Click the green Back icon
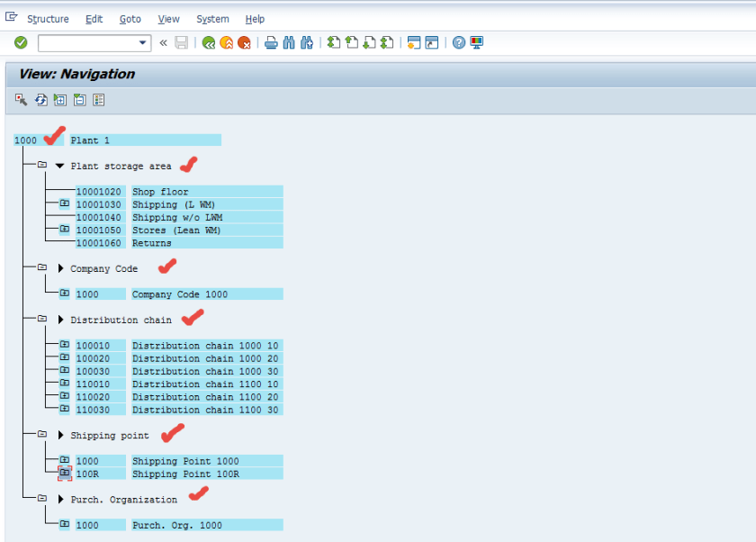The image size is (756, 542). (x=208, y=43)
